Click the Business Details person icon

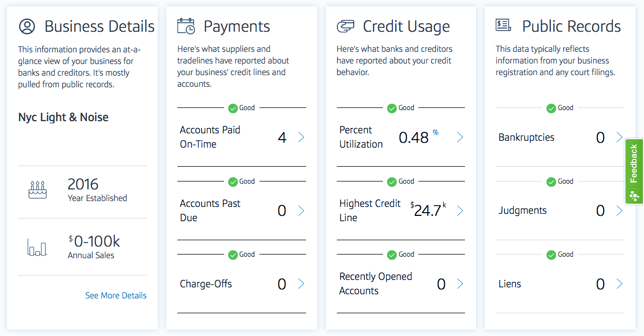[27, 26]
